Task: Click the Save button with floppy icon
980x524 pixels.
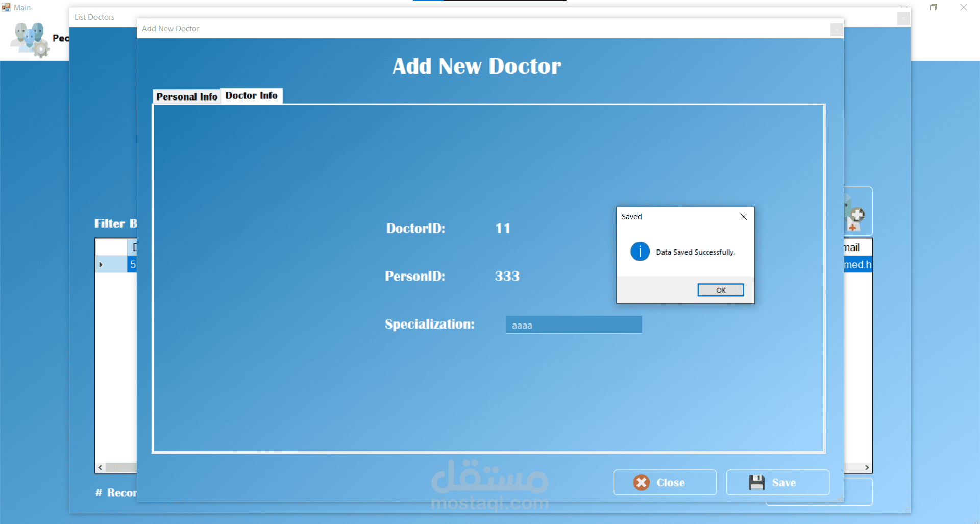Action: (x=777, y=482)
